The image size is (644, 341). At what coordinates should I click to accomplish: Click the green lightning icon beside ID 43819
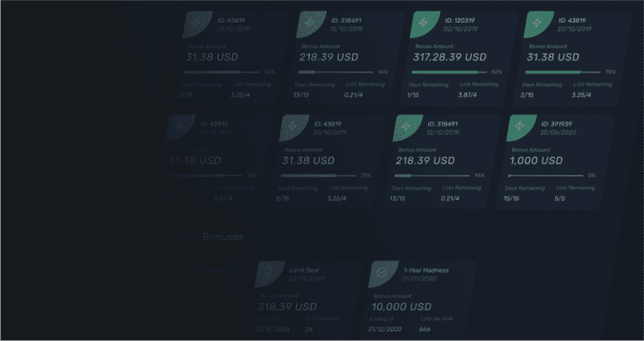[x=536, y=23]
